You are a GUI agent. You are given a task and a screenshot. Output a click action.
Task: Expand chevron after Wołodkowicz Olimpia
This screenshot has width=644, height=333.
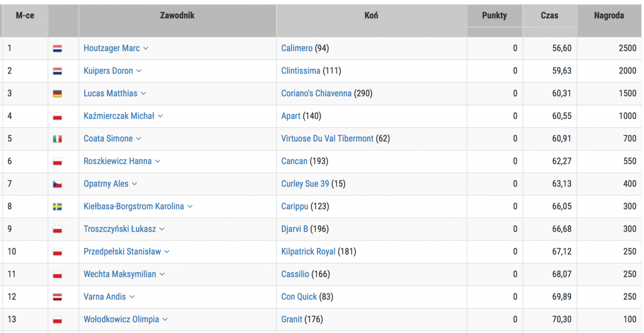coord(165,319)
